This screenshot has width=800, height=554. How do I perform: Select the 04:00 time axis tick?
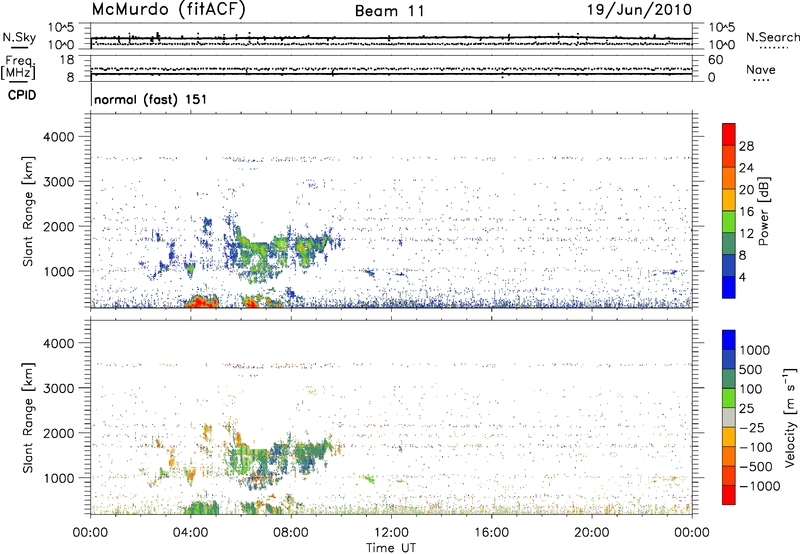(x=191, y=533)
